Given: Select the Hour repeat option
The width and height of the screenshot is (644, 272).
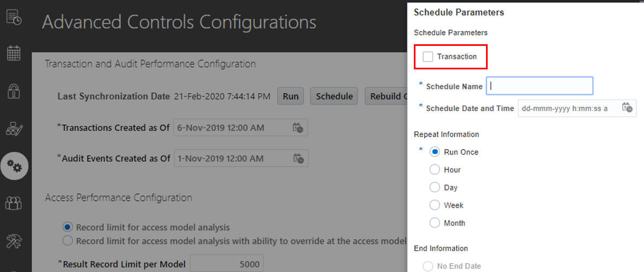Looking at the screenshot, I should coord(435,169).
